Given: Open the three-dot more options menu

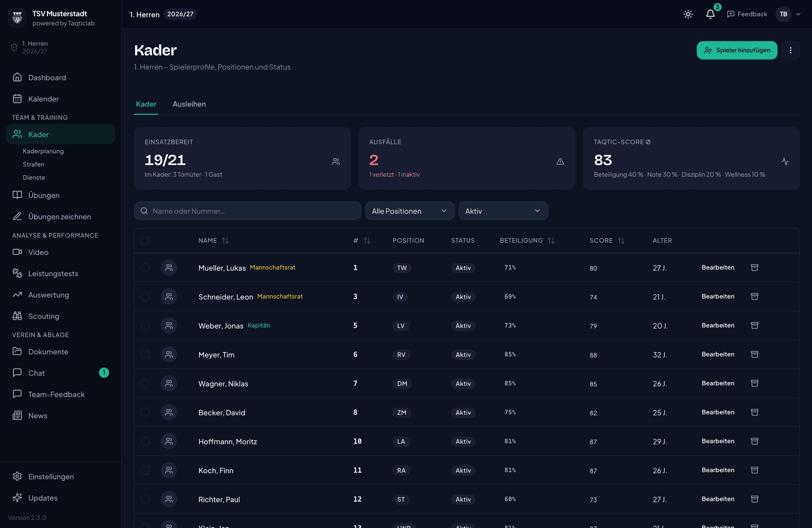Looking at the screenshot, I should tap(790, 50).
